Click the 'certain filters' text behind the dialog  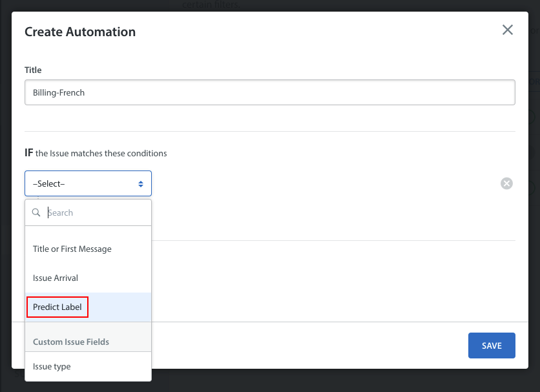tap(210, 5)
